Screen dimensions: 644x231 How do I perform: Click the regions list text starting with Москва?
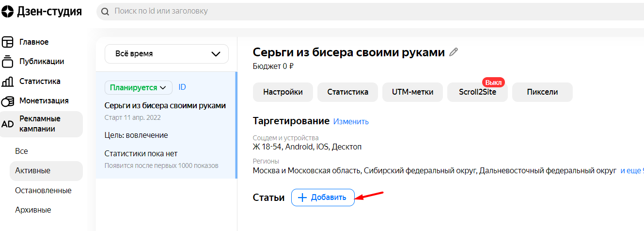click(x=435, y=171)
